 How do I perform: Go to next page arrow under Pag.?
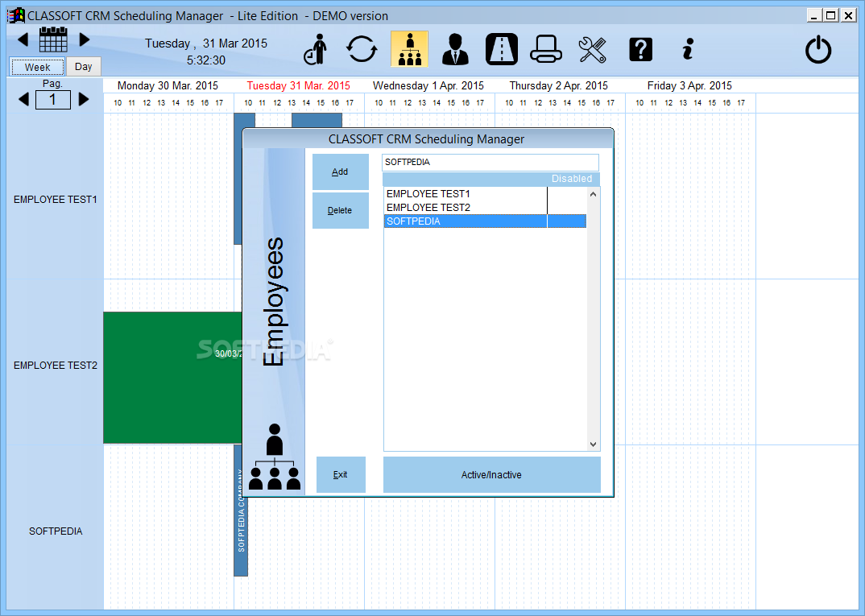pyautogui.click(x=83, y=99)
